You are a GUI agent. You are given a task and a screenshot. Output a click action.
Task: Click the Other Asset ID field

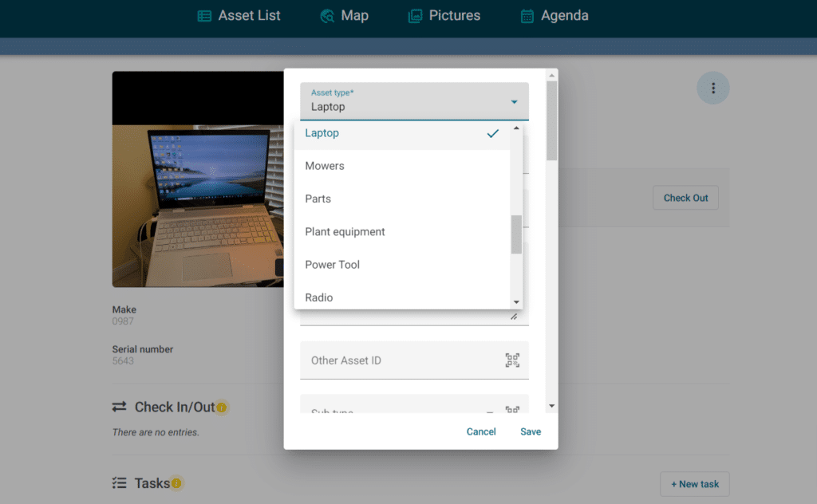click(x=399, y=360)
